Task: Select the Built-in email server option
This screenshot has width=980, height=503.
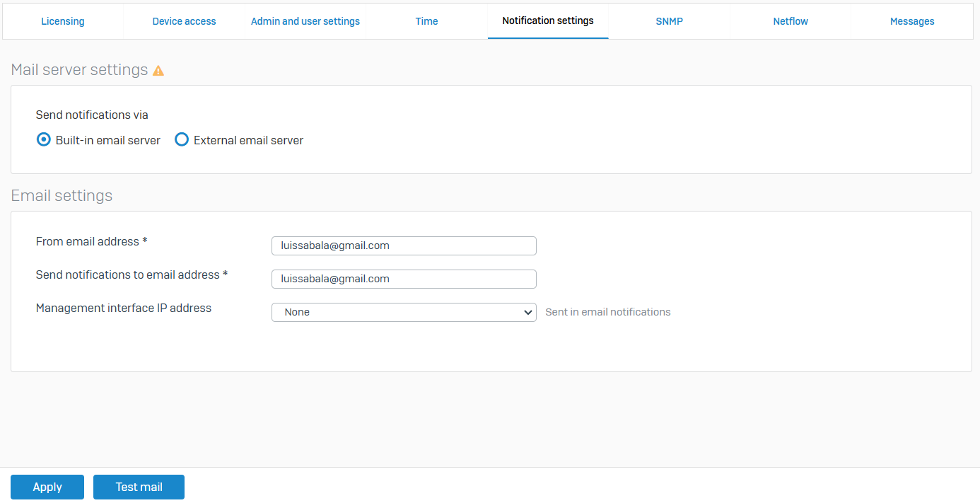Action: (x=44, y=140)
